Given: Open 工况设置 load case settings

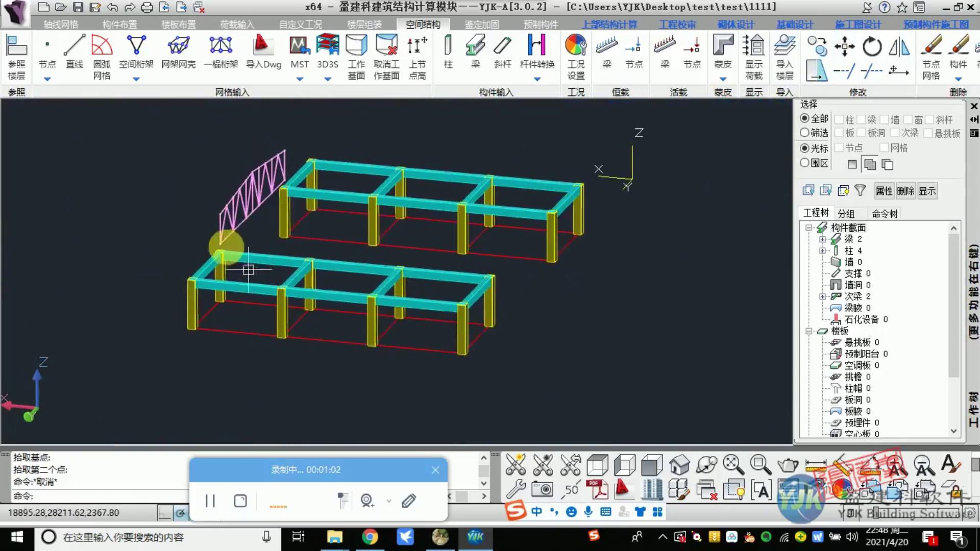Looking at the screenshot, I should [x=576, y=57].
